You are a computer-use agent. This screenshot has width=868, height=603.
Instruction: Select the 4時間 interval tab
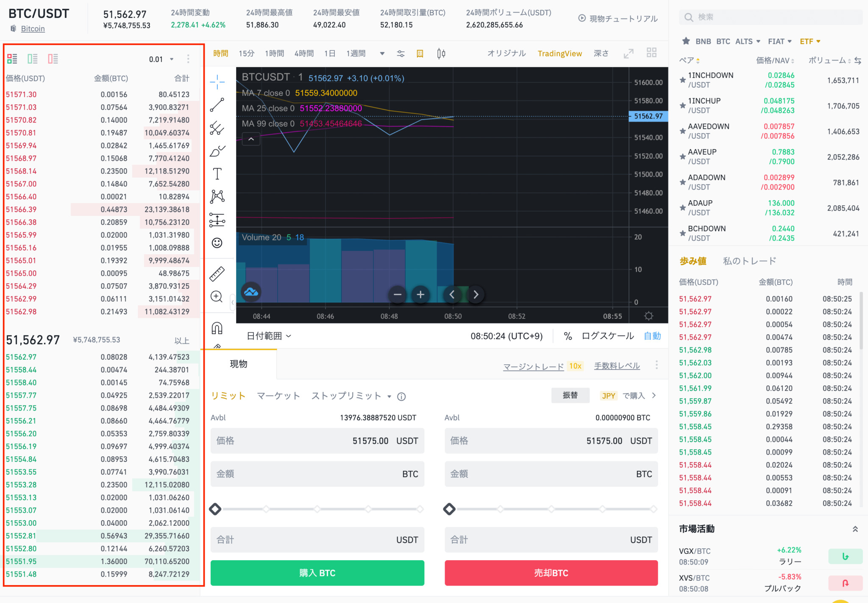click(304, 54)
